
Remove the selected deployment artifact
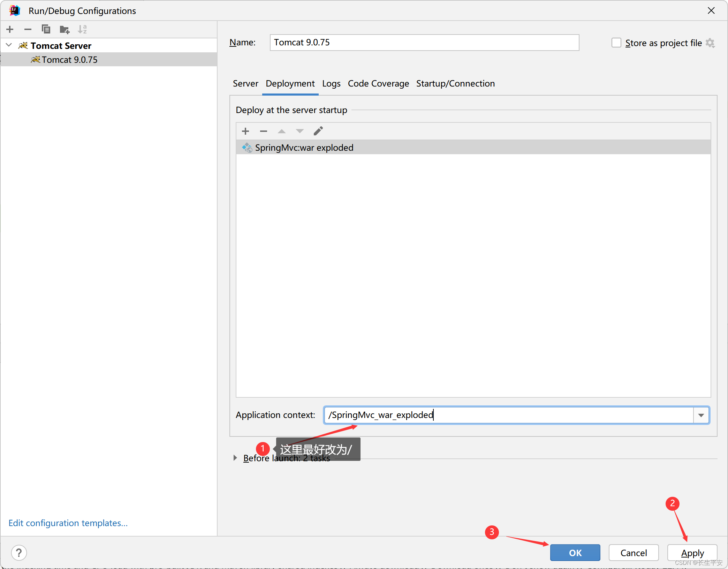click(x=264, y=131)
